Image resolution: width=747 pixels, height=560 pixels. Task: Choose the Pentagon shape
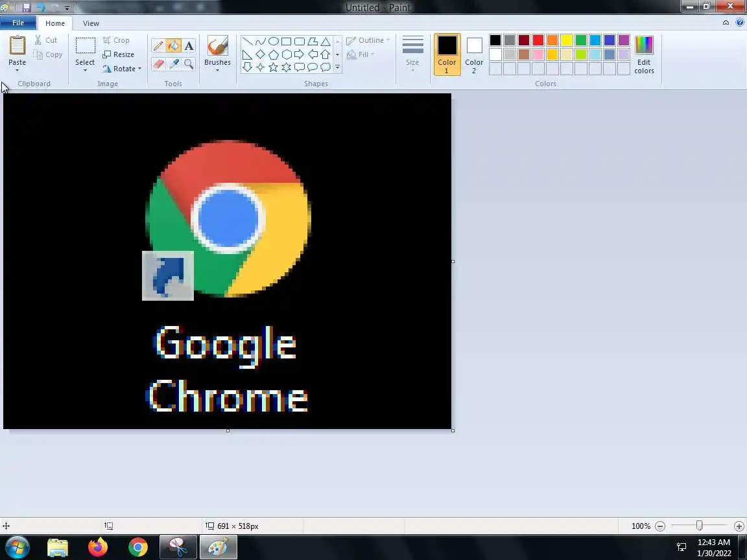coord(274,54)
